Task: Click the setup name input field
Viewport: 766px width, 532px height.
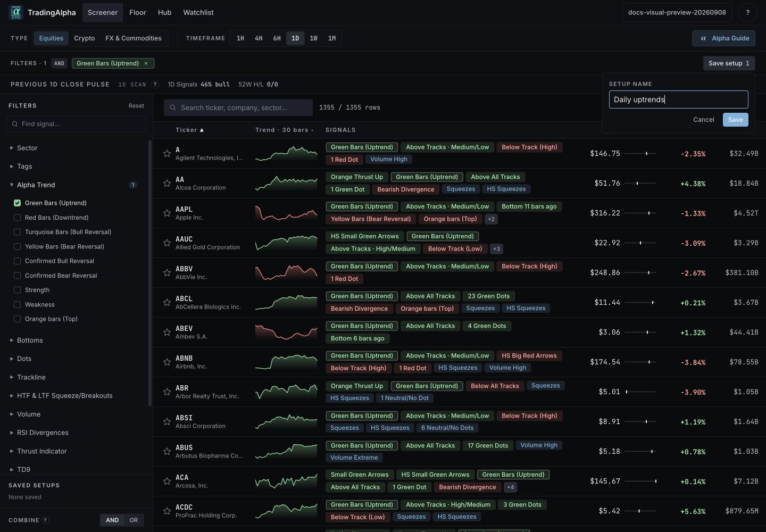Action: click(679, 99)
